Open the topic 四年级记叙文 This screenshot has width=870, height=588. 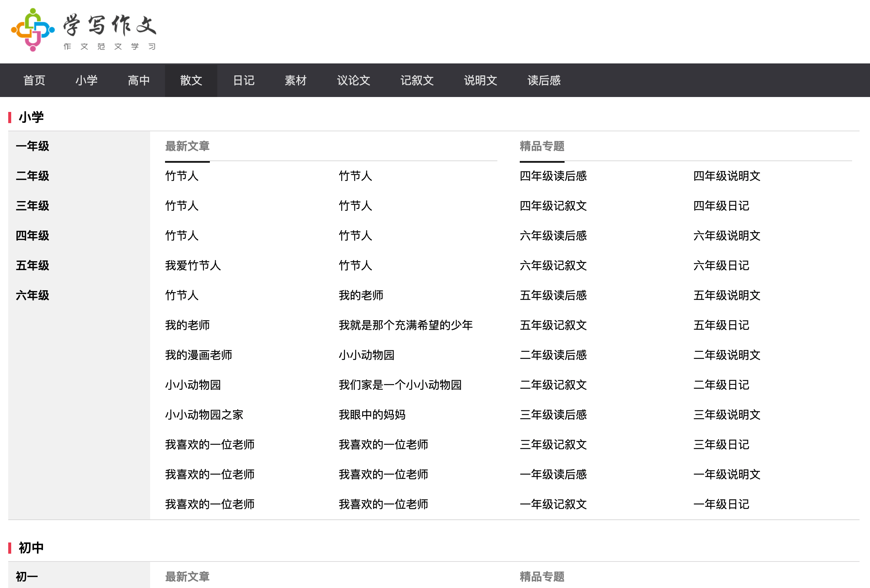click(553, 206)
